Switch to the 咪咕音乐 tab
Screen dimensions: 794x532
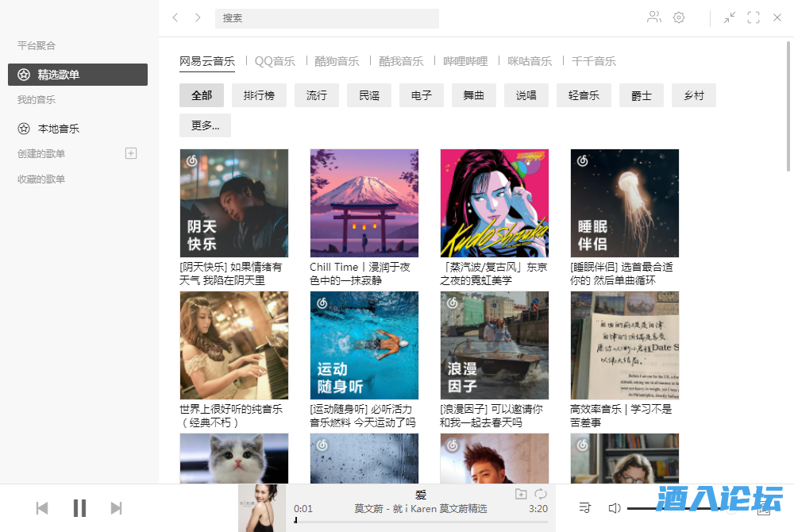(530, 61)
